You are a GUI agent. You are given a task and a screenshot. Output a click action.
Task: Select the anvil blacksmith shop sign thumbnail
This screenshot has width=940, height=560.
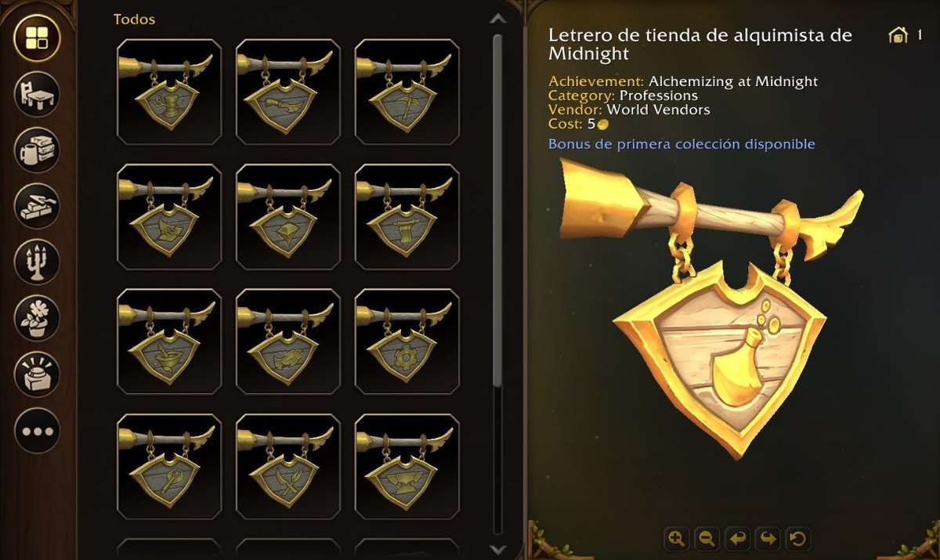(407, 466)
